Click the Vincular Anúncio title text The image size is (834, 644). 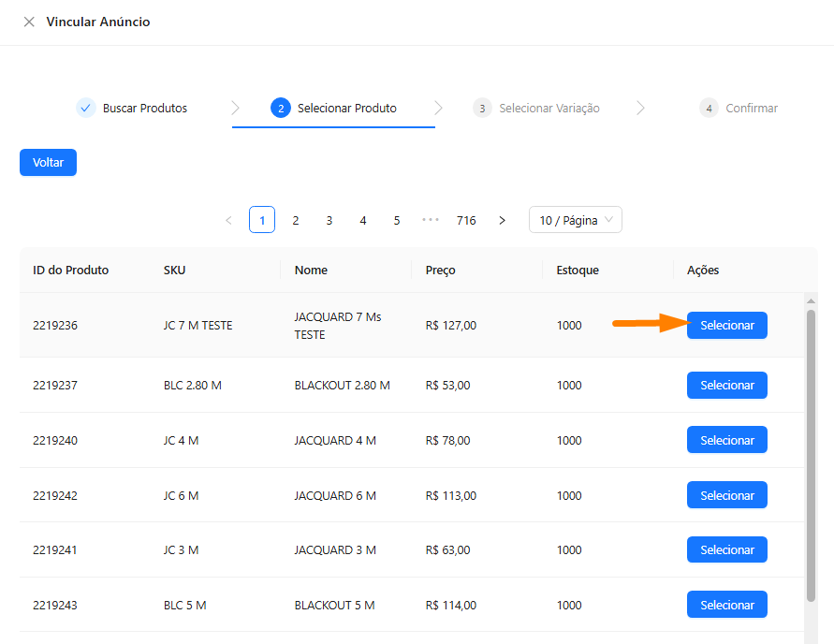(98, 22)
